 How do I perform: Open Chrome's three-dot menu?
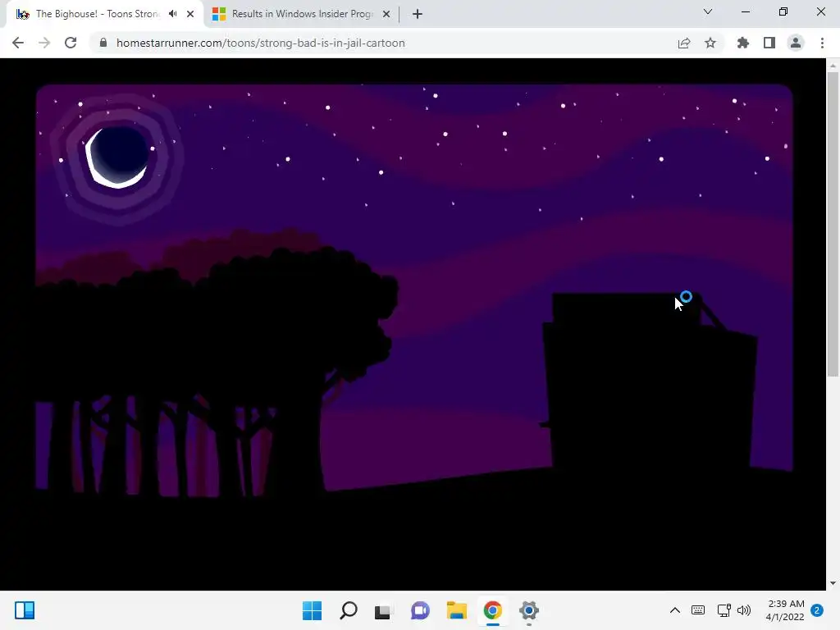822,43
